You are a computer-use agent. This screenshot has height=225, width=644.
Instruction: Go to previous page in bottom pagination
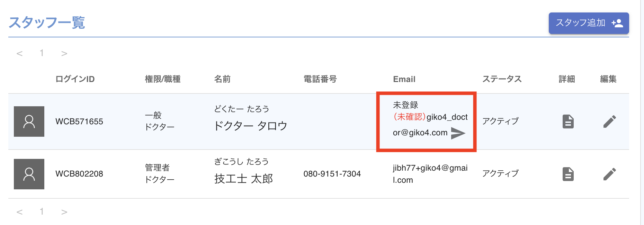click(20, 212)
